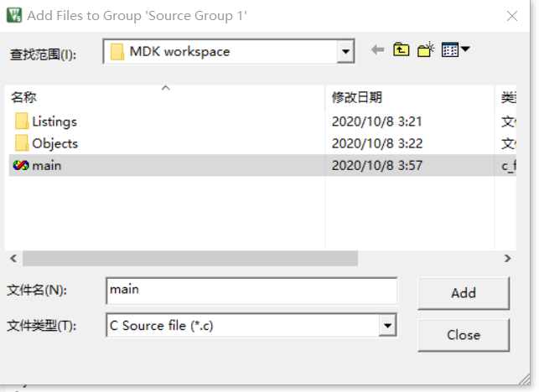Click the C Source file (*.c) combo box
Viewport: 539px width, 392px height.
click(x=251, y=325)
